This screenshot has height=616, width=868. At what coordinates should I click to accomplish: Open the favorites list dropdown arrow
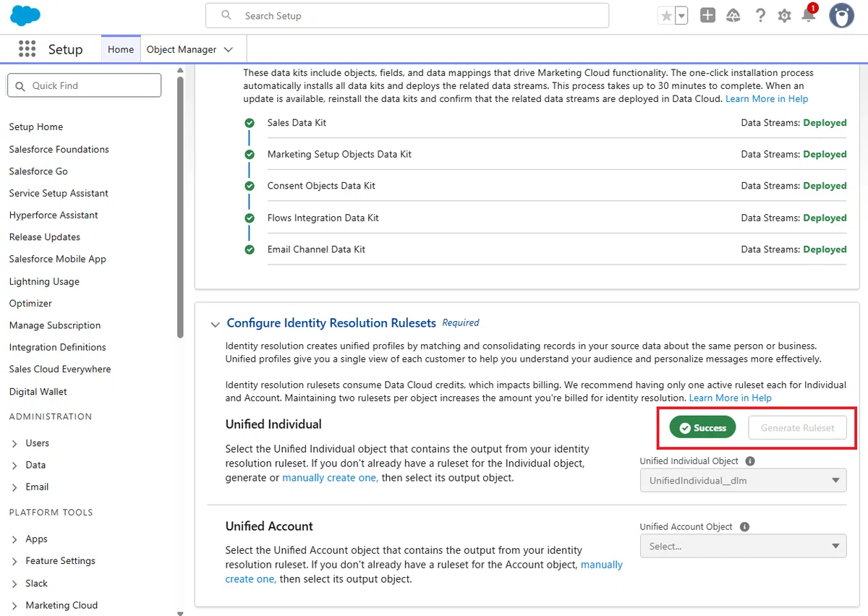681,16
